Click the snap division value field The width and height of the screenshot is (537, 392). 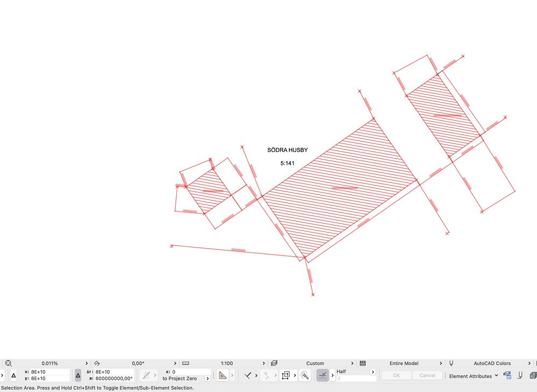pos(356,379)
